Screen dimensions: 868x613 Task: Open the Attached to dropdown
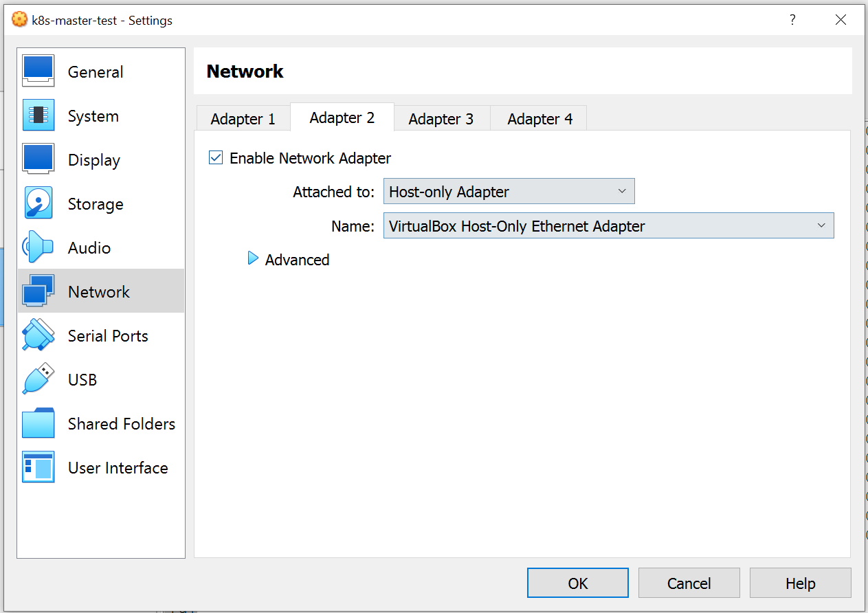[x=509, y=192]
